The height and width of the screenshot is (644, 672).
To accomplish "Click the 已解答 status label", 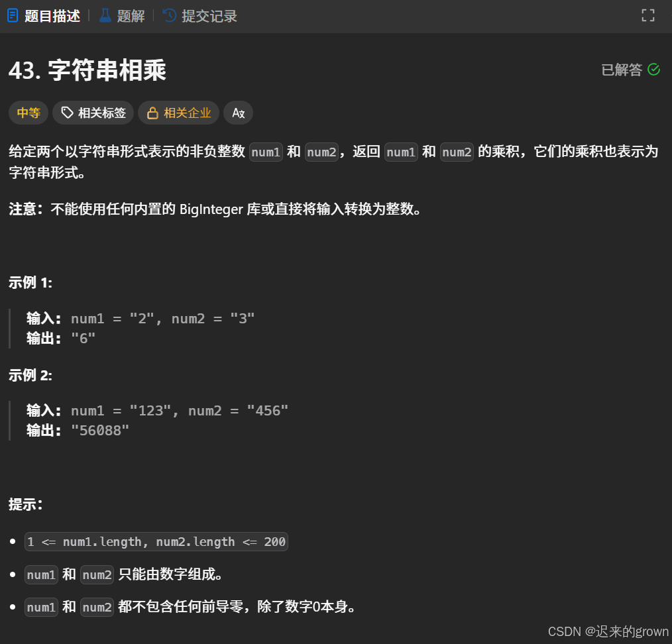I will tap(622, 70).
